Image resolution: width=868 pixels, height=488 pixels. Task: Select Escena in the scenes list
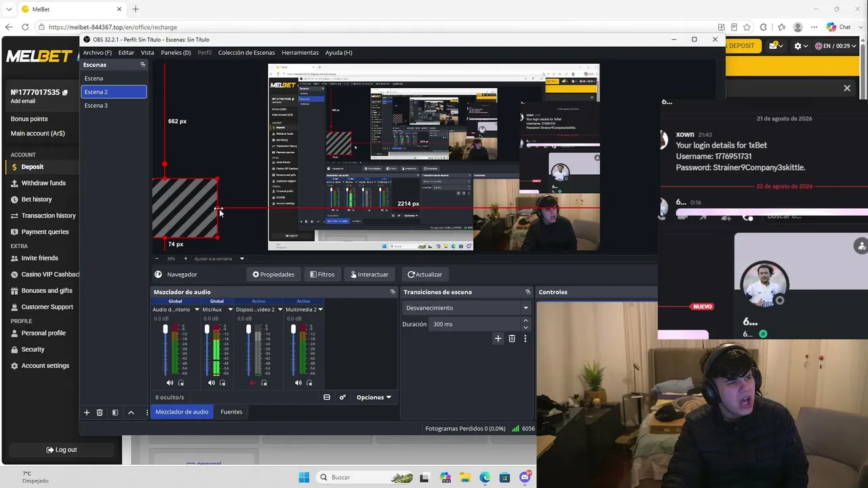(114, 78)
